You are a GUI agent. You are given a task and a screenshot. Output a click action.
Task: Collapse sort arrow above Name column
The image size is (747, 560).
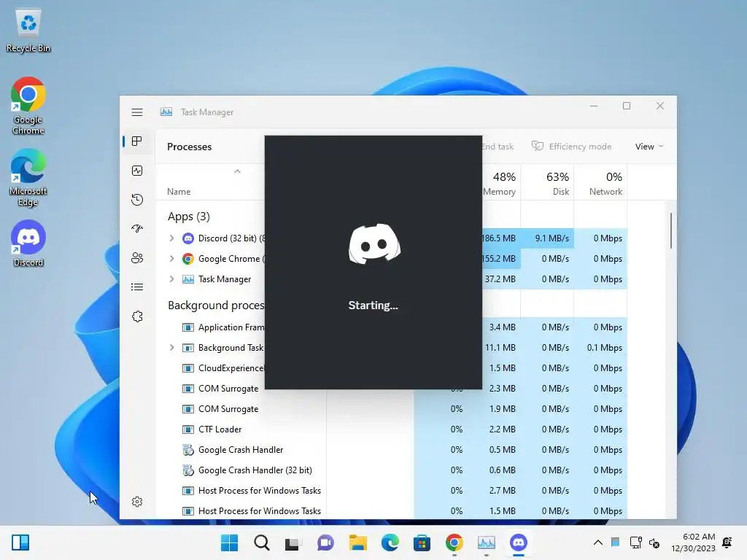tap(237, 171)
